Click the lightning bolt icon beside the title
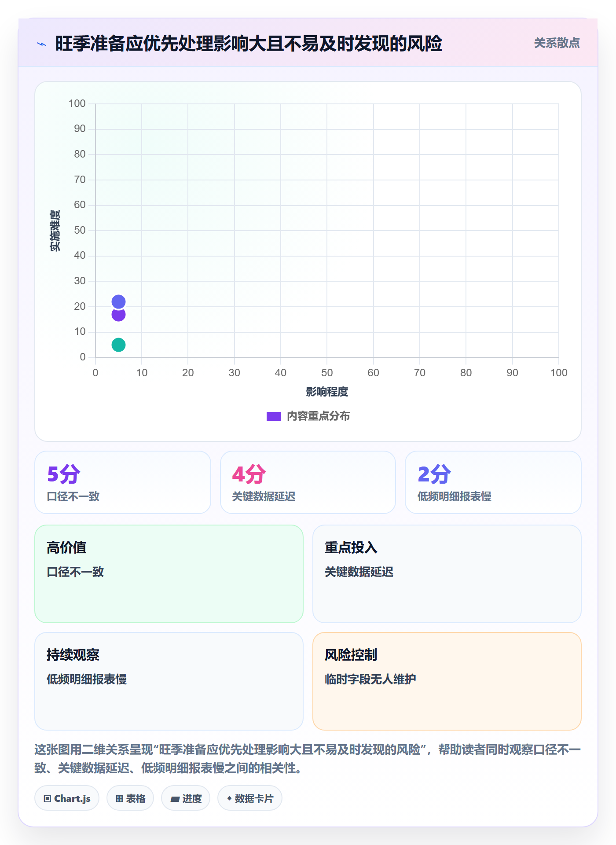 42,44
